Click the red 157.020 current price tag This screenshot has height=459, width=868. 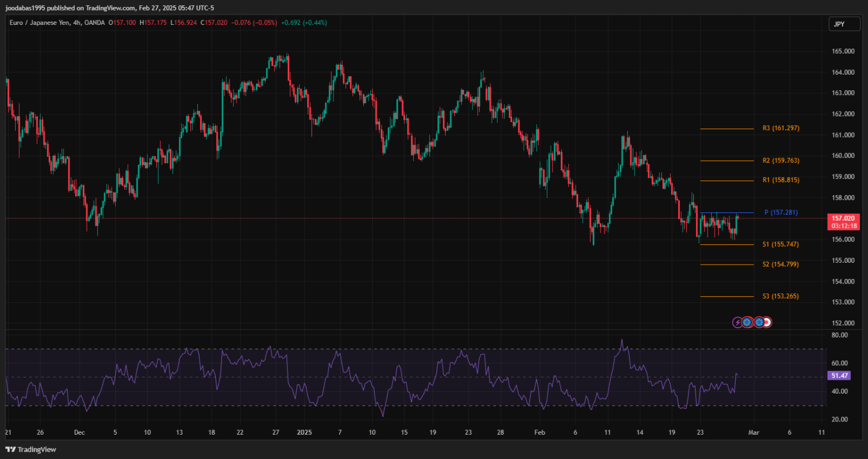tap(843, 218)
